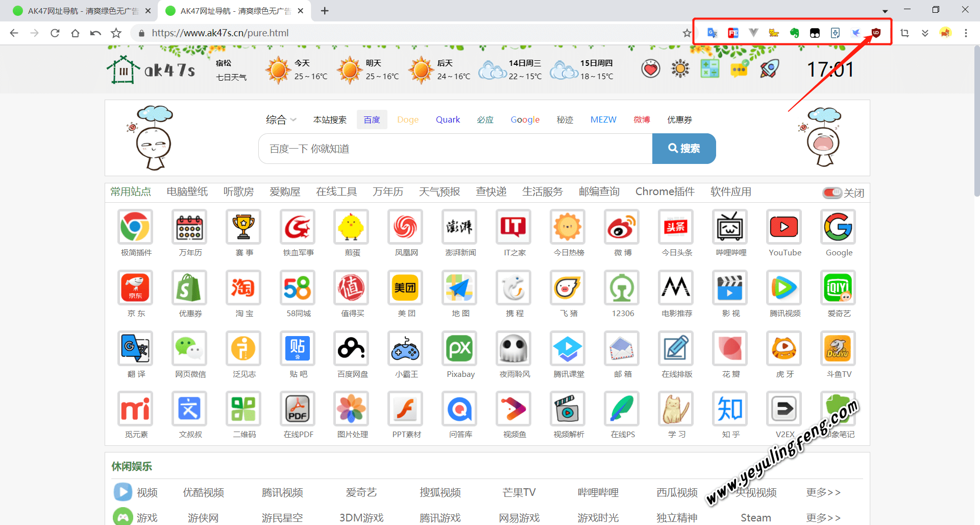Open the 淘宝 Taobao icon
980x525 pixels.
coord(243,288)
